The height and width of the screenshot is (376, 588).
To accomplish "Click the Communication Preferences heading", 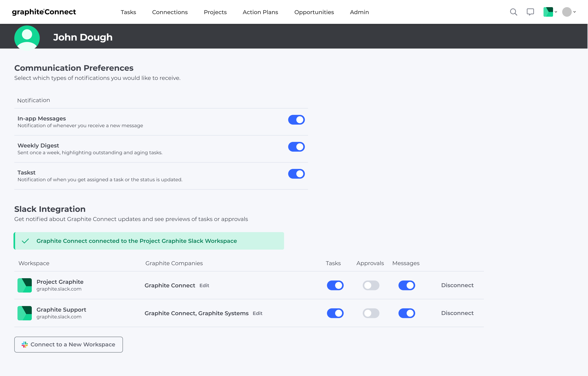I will [74, 68].
